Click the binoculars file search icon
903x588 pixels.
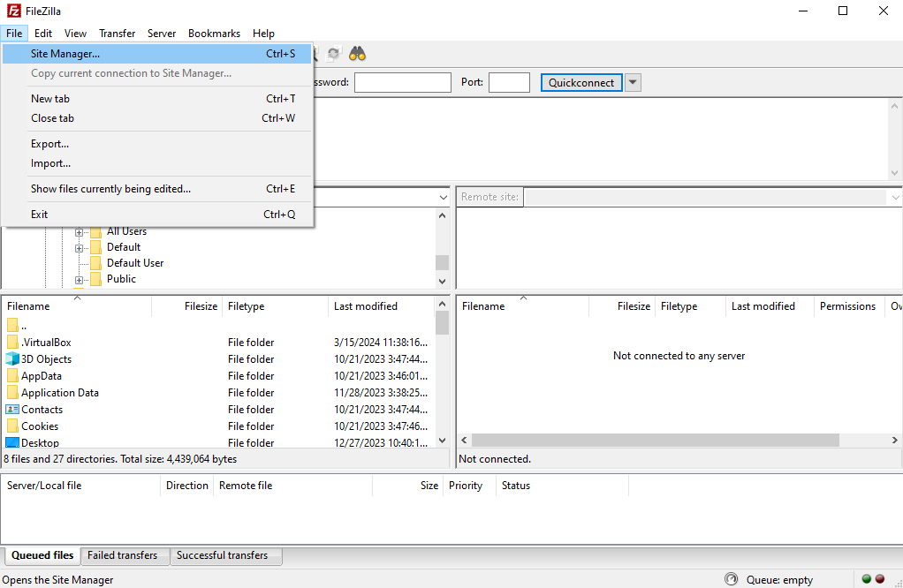click(357, 54)
